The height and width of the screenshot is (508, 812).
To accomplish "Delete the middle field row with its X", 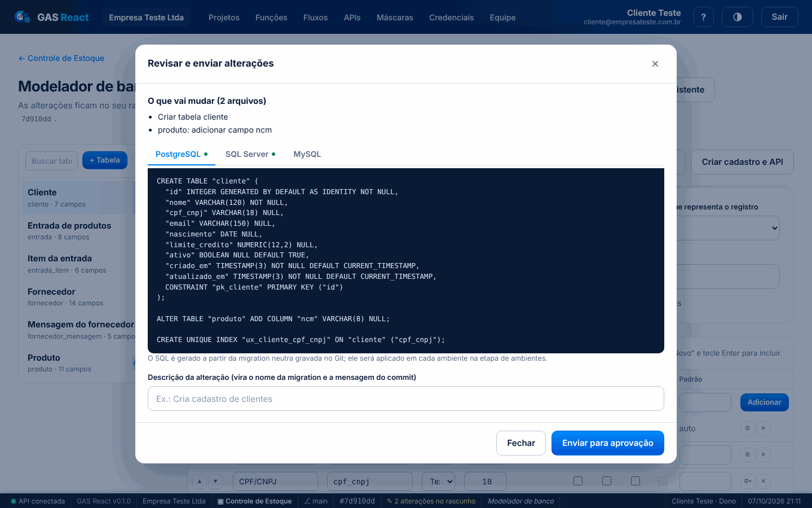I will tap(763, 454).
